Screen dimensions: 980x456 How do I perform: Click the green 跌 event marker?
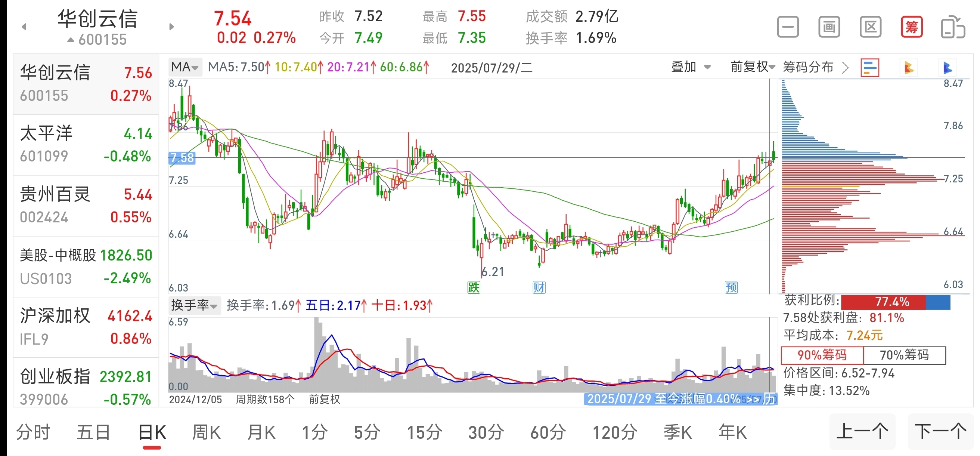click(x=474, y=287)
